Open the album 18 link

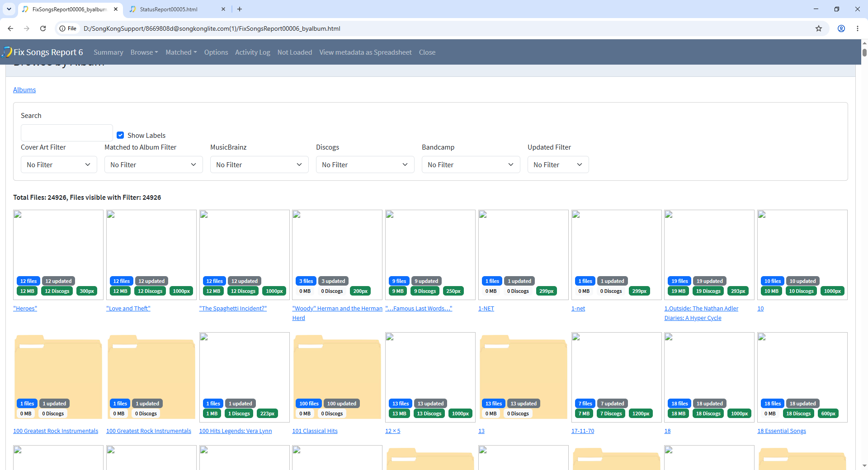(667, 431)
